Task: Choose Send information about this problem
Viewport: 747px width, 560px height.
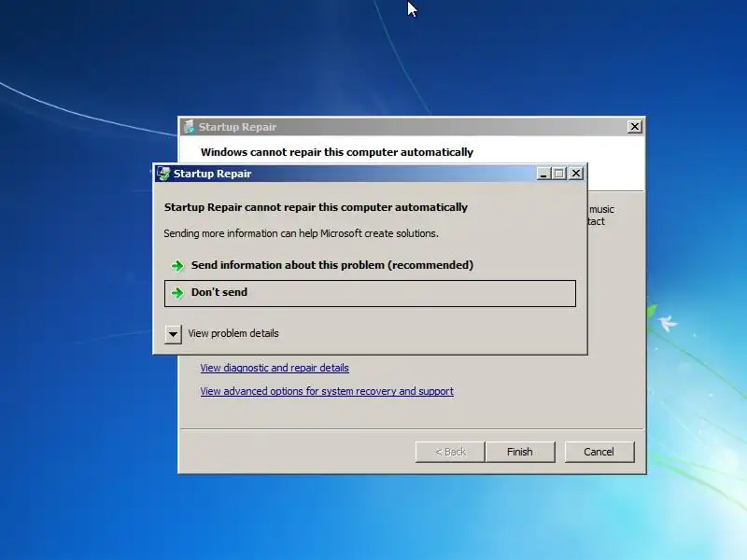Action: click(x=370, y=265)
